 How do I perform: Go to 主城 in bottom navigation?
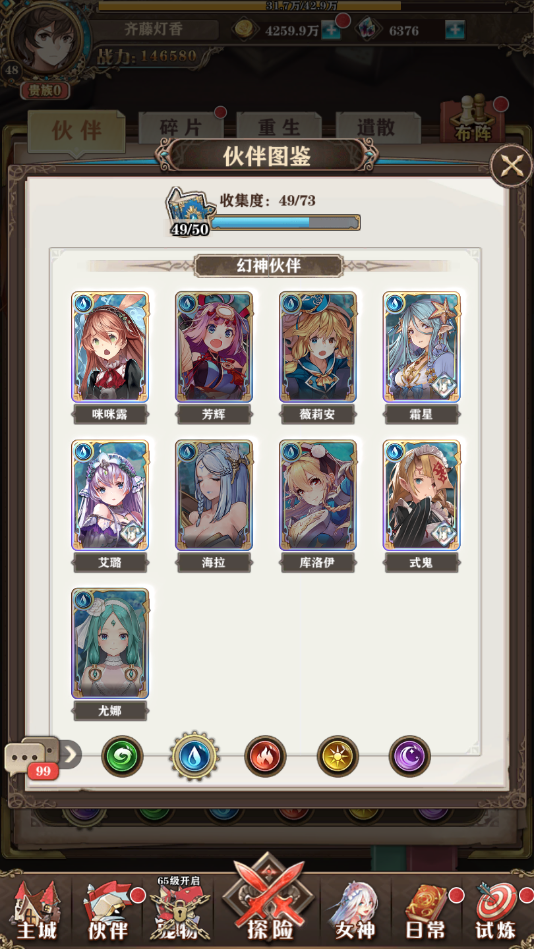[35, 911]
